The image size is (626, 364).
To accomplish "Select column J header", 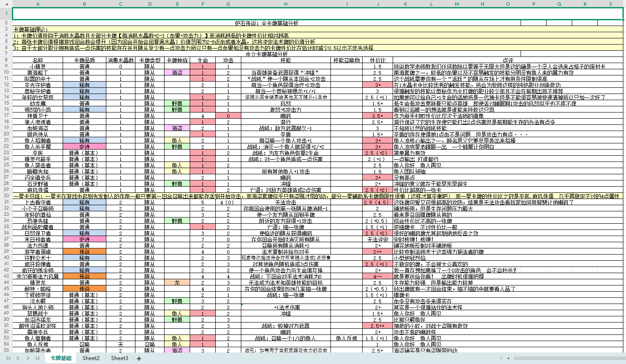I will point(378,4).
